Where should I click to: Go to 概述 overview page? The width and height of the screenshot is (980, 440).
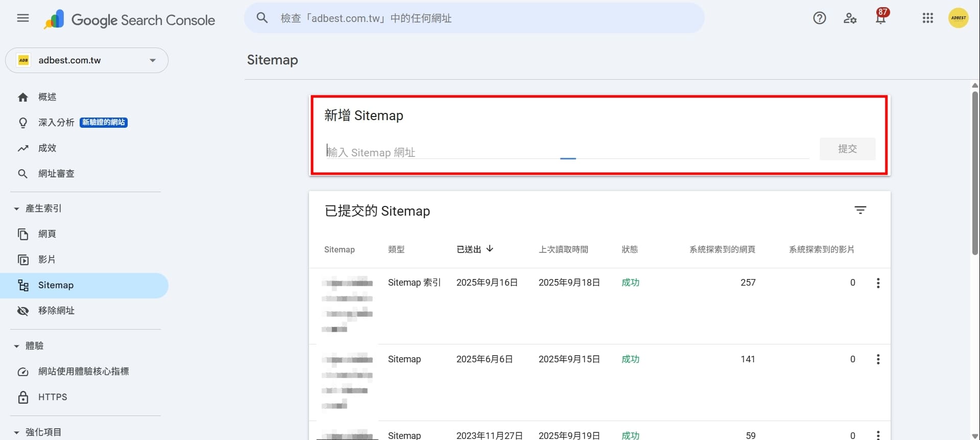coord(47,97)
